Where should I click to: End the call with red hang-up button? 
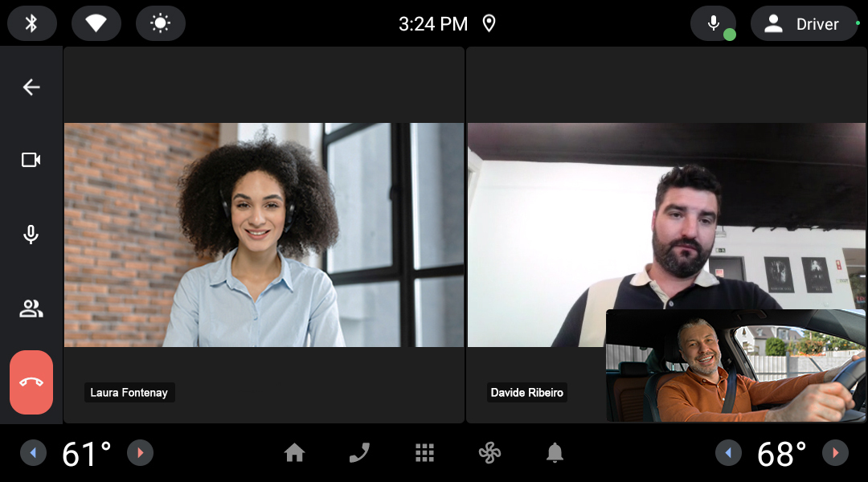tap(31, 382)
